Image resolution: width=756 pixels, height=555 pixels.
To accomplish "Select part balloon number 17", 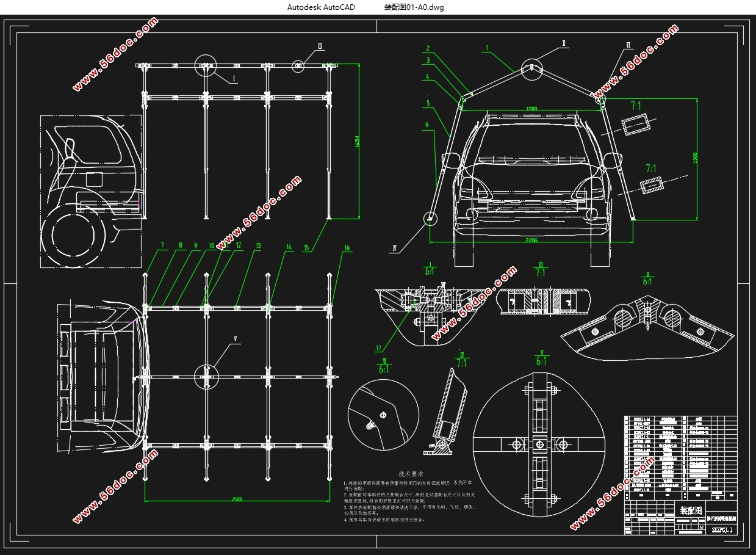I will point(379,349).
